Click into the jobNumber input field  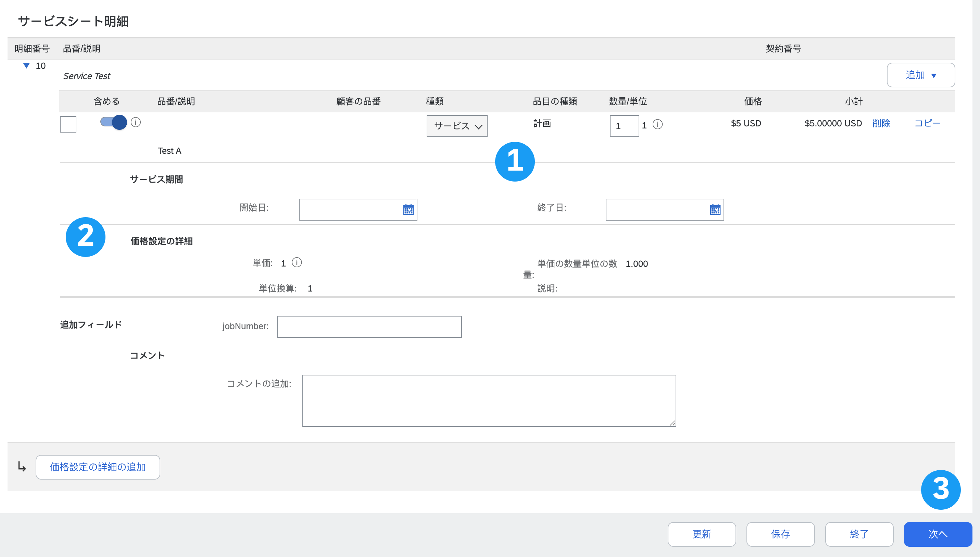tap(369, 326)
